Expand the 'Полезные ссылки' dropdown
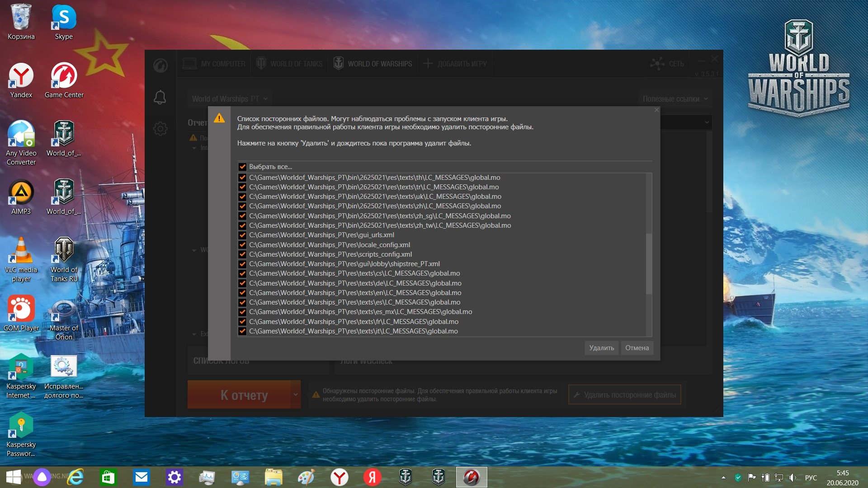Viewport: 868px width, 488px height. pyautogui.click(x=675, y=99)
